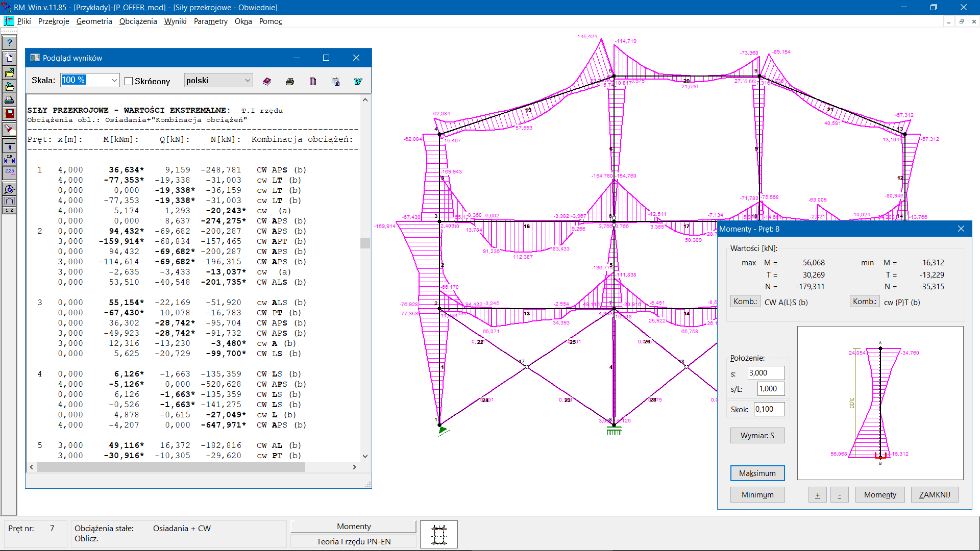Toggle the 2.5 dimension display icon
980x551 pixels.
pyautogui.click(x=9, y=159)
